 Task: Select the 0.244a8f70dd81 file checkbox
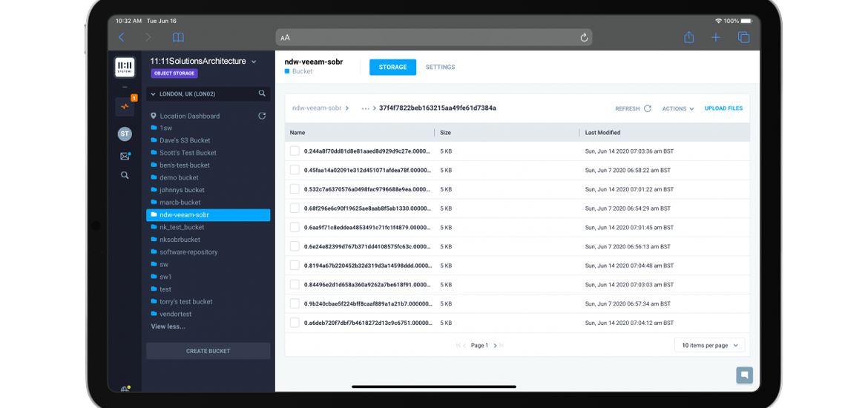point(295,151)
